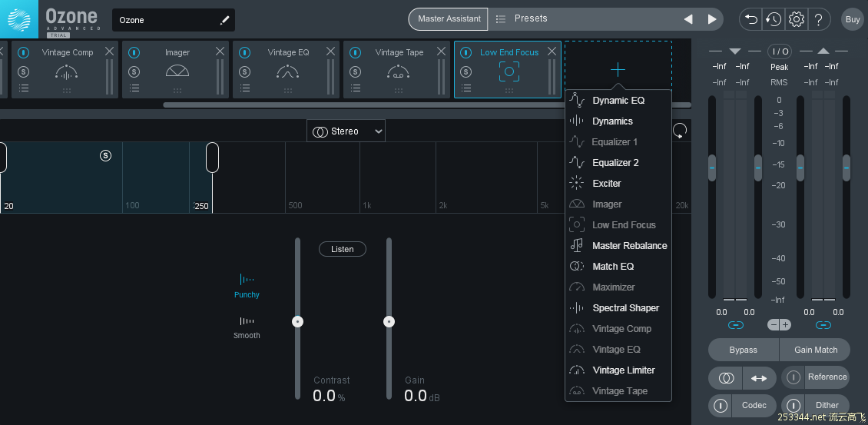Select Match EQ module entry
Image resolution: width=868 pixels, height=425 pixels.
coord(618,267)
